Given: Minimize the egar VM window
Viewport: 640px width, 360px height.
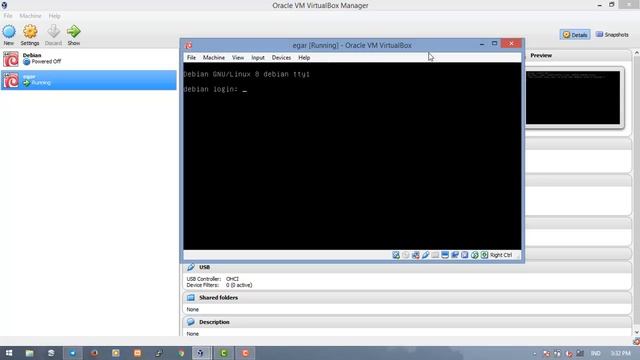Looking at the screenshot, I should point(482,43).
